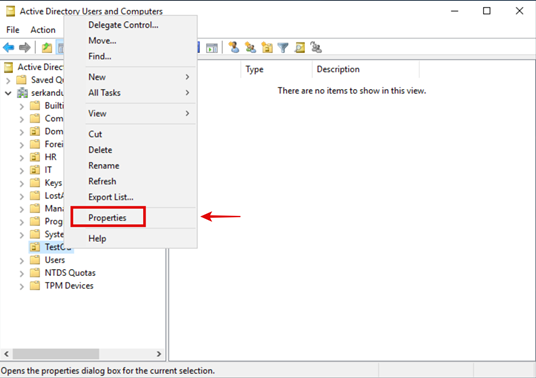Click the find objects toolbar icon

(299, 48)
